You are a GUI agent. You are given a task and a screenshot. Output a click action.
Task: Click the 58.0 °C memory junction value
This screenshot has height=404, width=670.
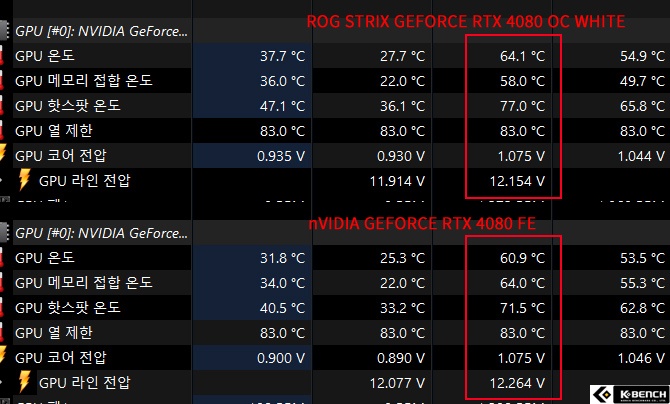(x=523, y=81)
